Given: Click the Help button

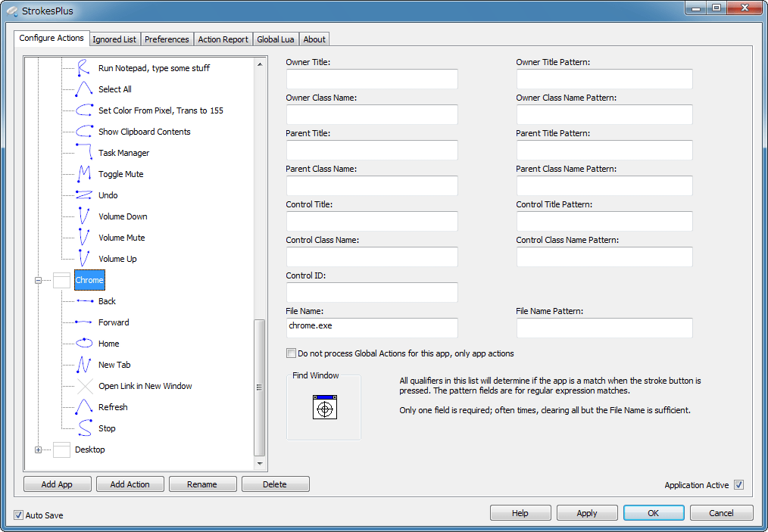Looking at the screenshot, I should pos(520,513).
